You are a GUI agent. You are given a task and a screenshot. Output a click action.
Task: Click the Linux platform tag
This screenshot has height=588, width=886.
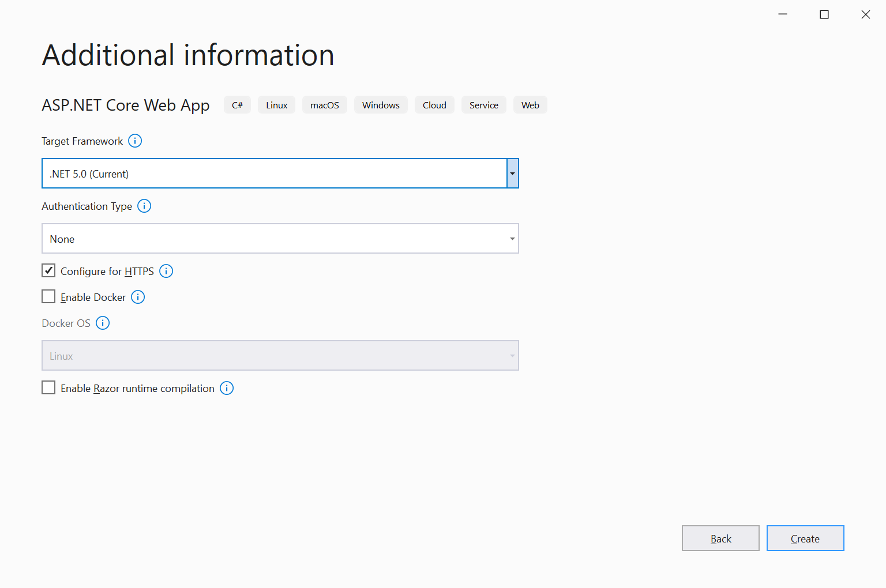coord(276,105)
